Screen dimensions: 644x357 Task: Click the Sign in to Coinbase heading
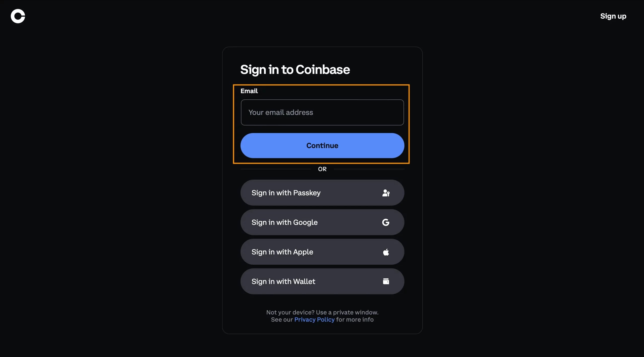pos(295,70)
